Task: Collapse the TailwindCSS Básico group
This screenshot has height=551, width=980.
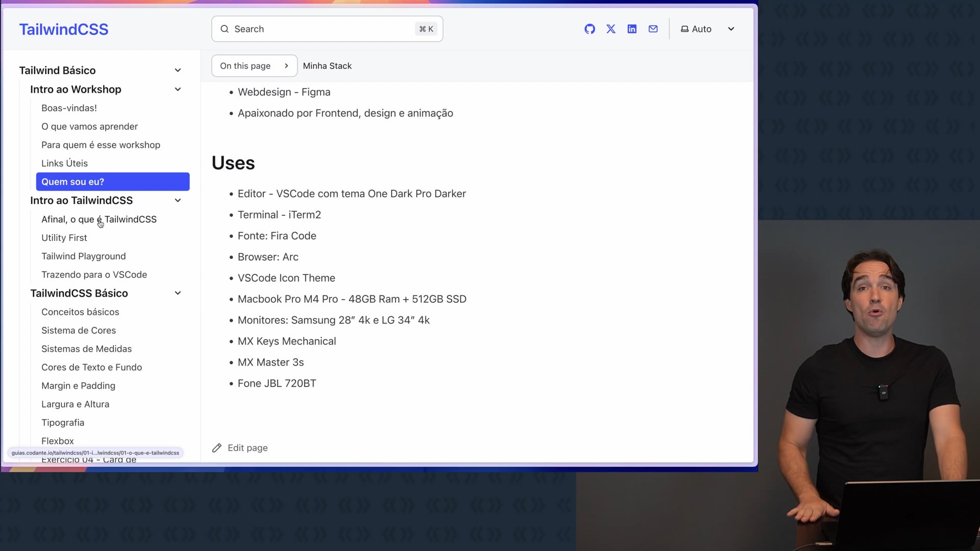Action: click(178, 293)
